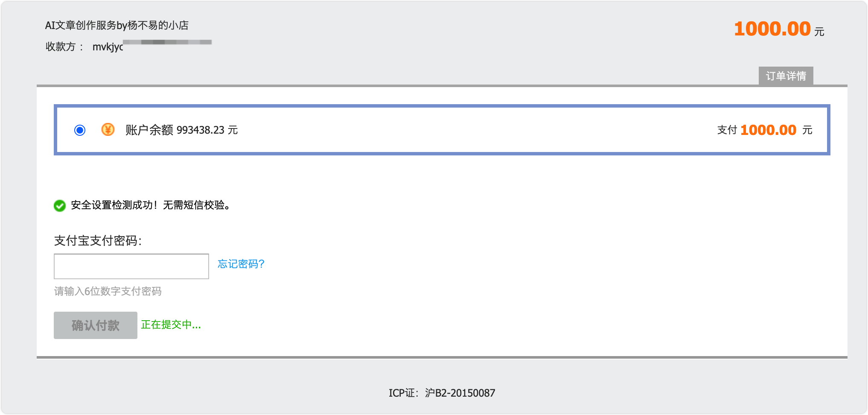Select the highlighted account balance payment option box
The image size is (868, 415).
[x=442, y=130]
